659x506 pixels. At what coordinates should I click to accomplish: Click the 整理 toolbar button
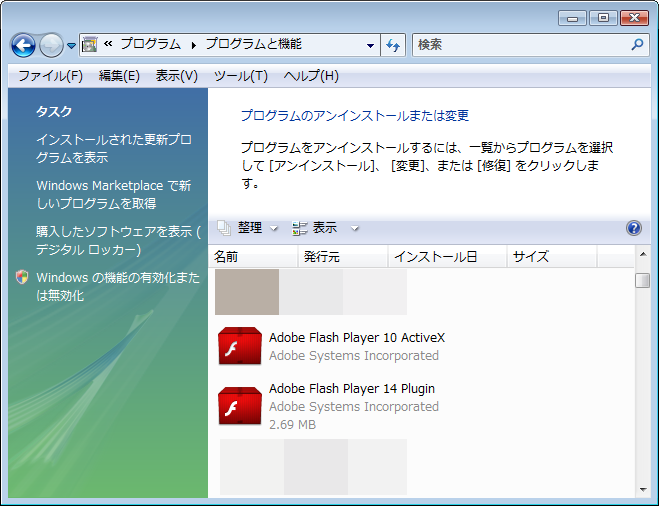tap(241, 228)
